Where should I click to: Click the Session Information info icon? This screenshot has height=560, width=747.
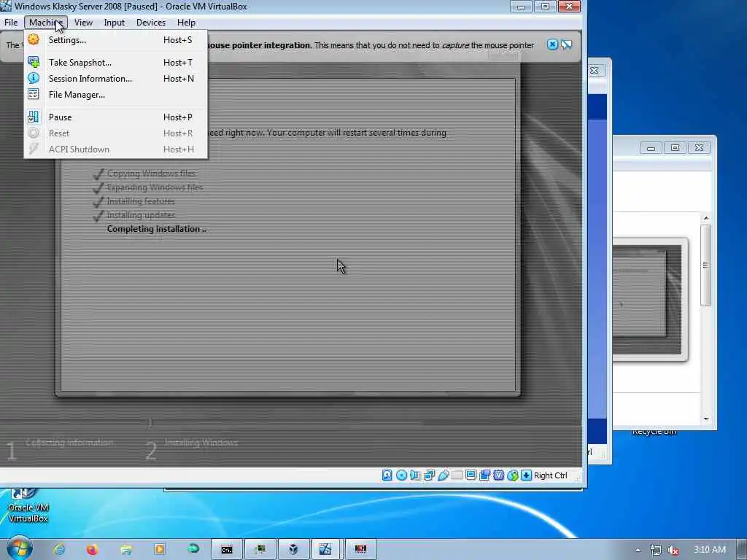click(x=34, y=78)
